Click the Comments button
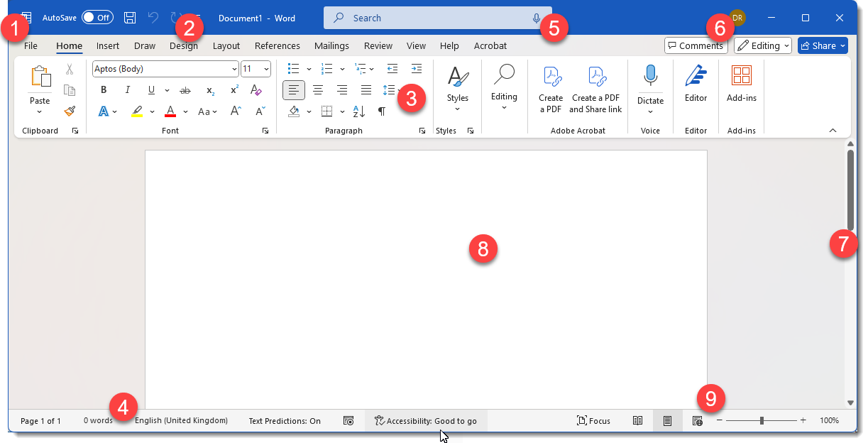 click(696, 45)
